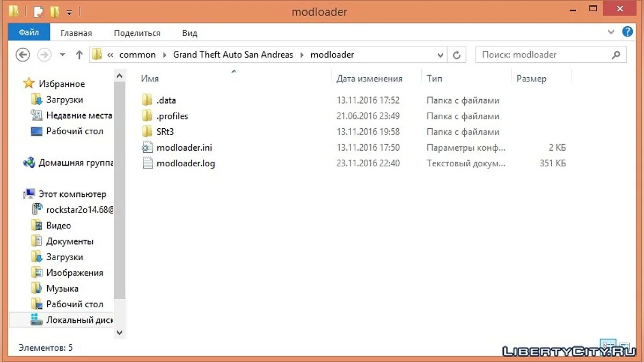Click the SRt3 folder name
This screenshot has width=644, height=362.
point(165,131)
